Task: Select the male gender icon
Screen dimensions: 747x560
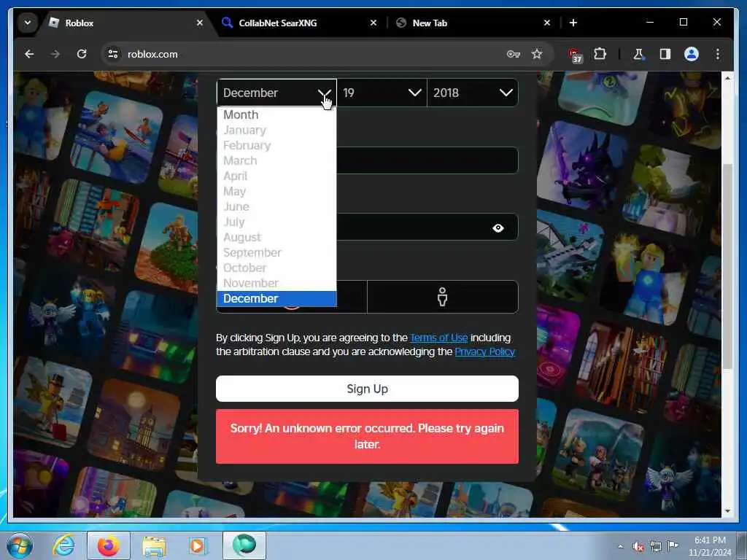Action: click(443, 297)
